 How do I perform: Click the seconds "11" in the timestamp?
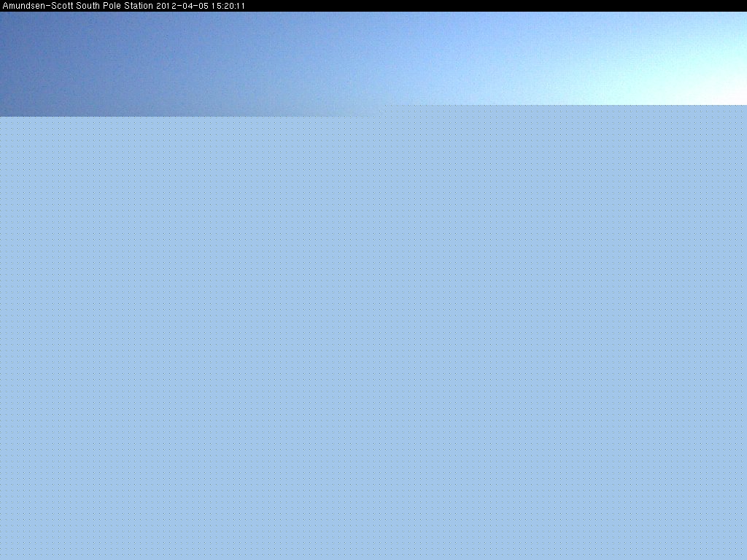240,6
